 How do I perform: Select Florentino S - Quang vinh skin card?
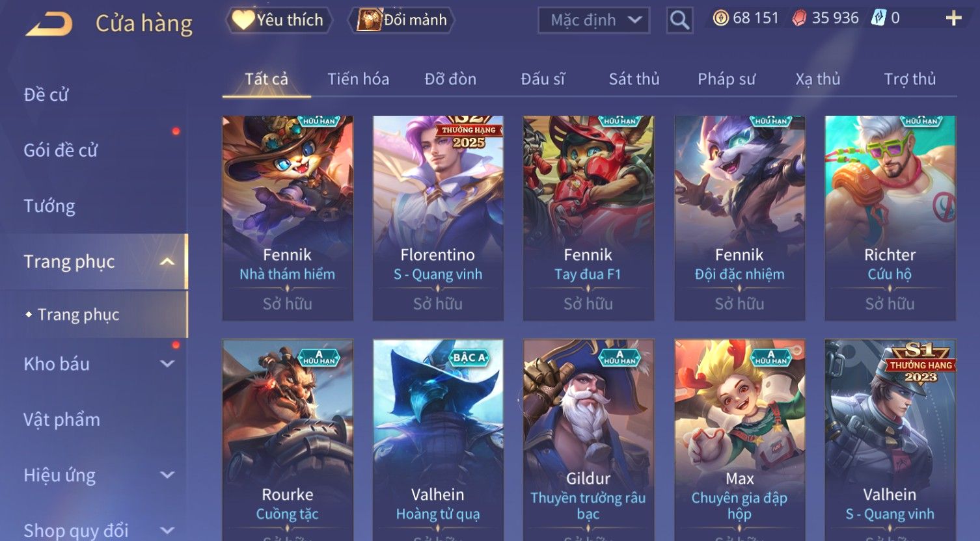[x=438, y=218]
